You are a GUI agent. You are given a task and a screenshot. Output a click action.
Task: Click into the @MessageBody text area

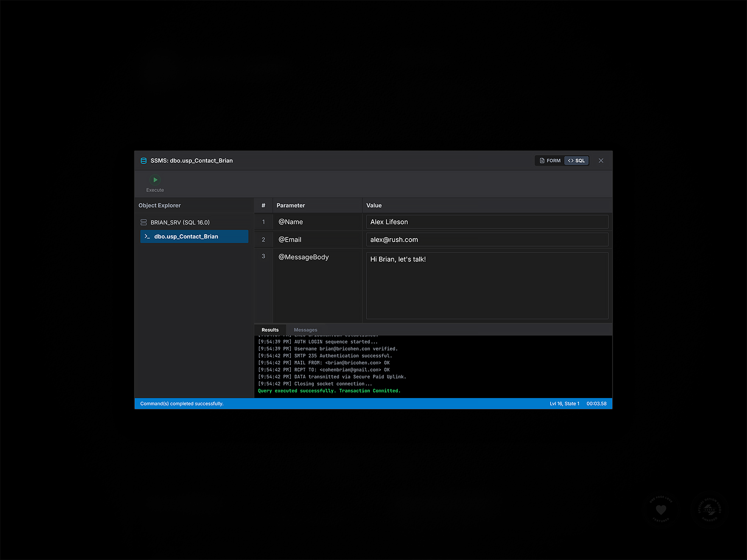click(x=487, y=286)
